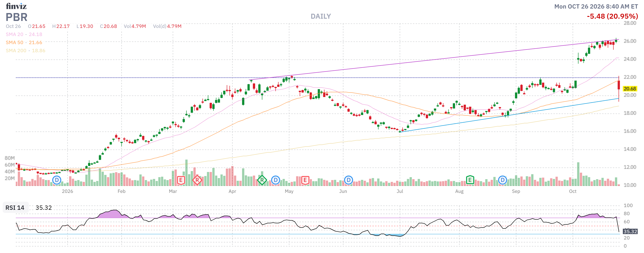Click the 28.00 price axis label

pyautogui.click(x=630, y=23)
